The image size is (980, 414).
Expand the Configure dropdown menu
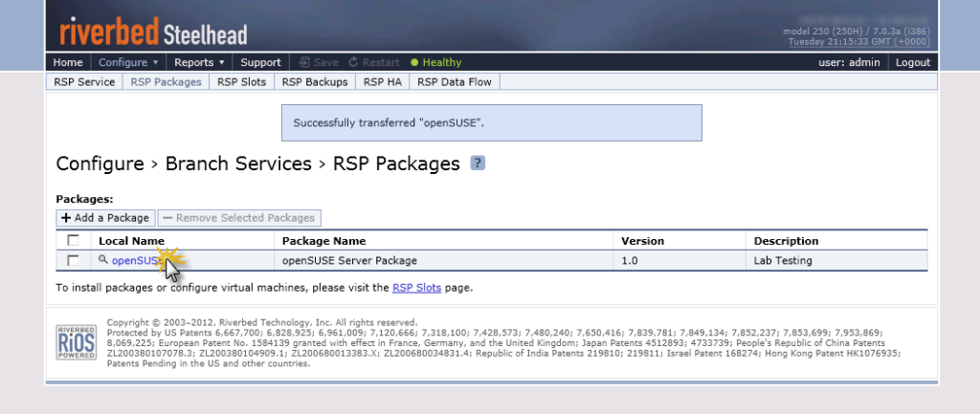coord(129,62)
